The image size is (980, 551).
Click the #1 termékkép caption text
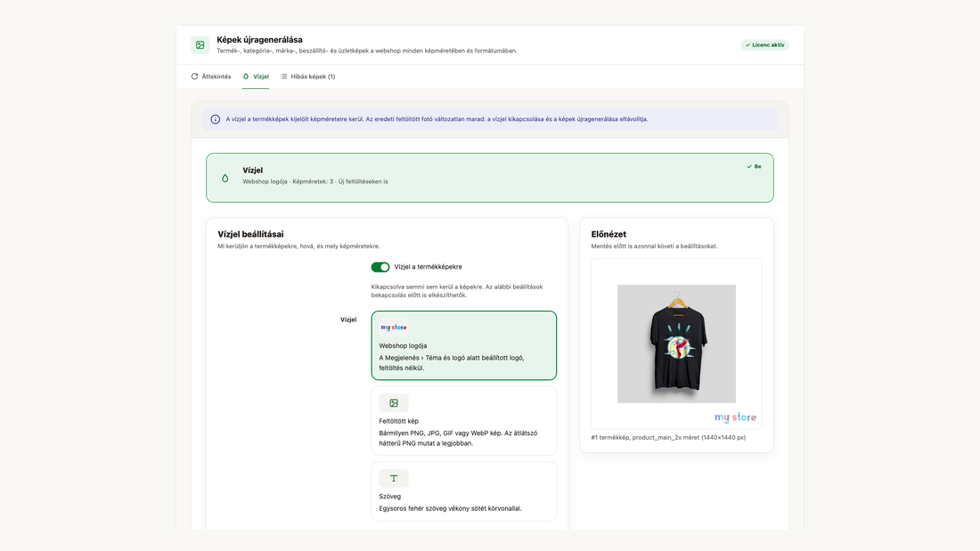coord(668,437)
